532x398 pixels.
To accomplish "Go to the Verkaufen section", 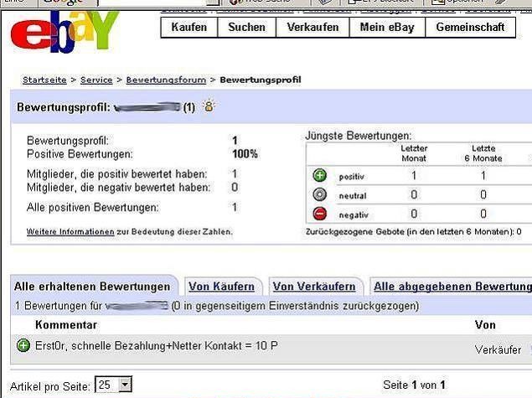I will click(311, 28).
